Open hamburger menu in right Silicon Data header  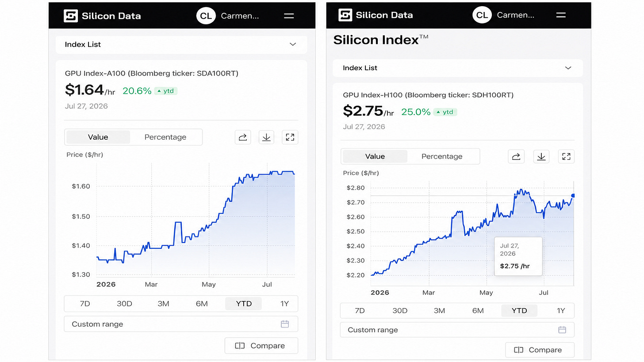tap(561, 15)
